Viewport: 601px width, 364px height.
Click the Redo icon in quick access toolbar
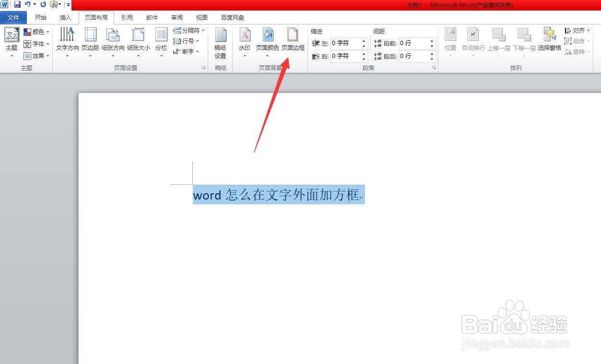(x=44, y=4)
